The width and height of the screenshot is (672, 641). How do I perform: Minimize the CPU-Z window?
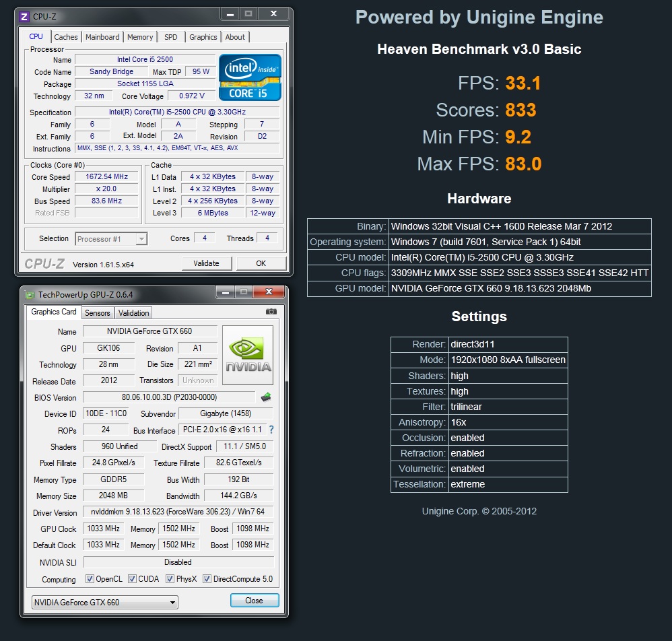pos(230,14)
